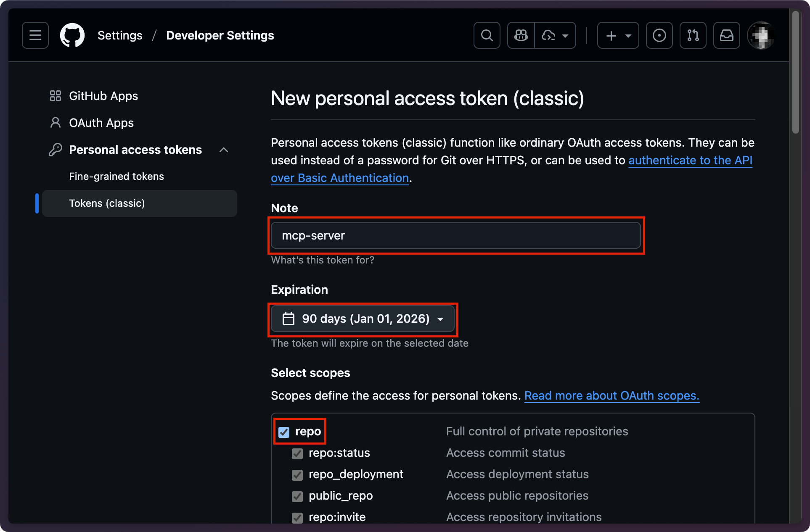The width and height of the screenshot is (810, 532).
Task: Open the user avatar menu
Action: coord(760,35)
